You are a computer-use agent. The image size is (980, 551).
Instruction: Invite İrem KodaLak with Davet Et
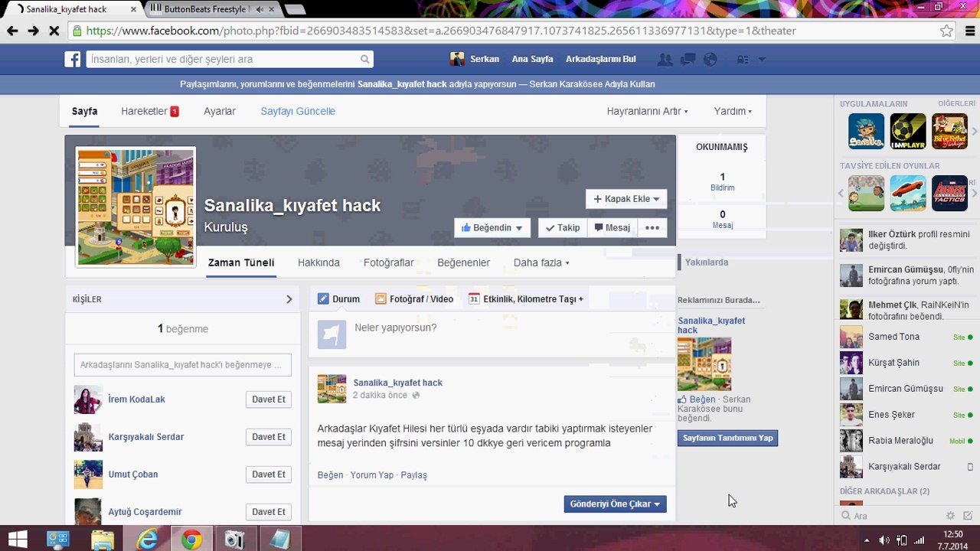pyautogui.click(x=269, y=399)
